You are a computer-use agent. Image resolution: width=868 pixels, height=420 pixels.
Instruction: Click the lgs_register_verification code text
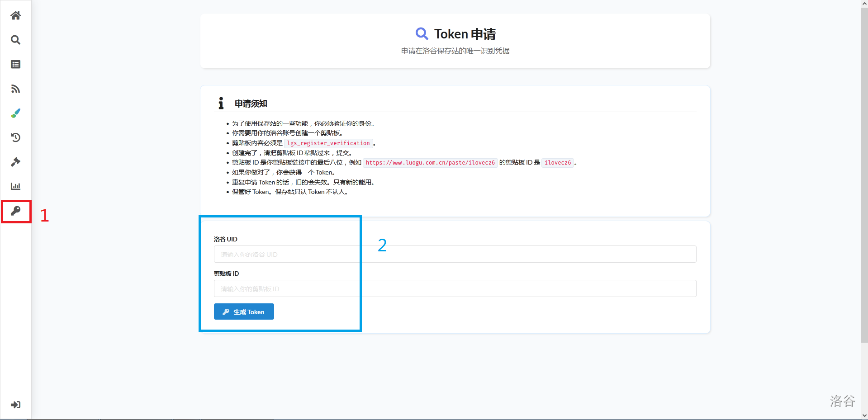click(x=328, y=143)
